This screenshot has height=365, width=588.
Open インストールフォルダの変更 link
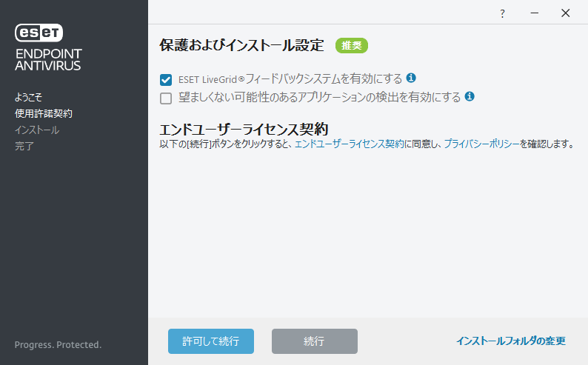(x=511, y=341)
